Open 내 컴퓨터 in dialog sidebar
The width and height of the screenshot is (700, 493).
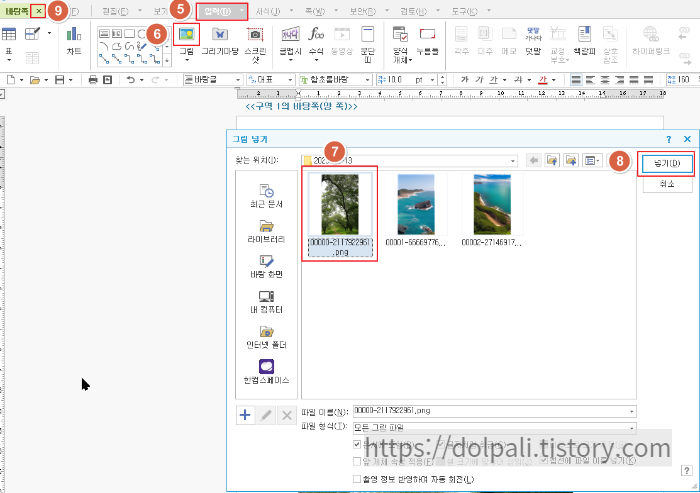(x=267, y=301)
